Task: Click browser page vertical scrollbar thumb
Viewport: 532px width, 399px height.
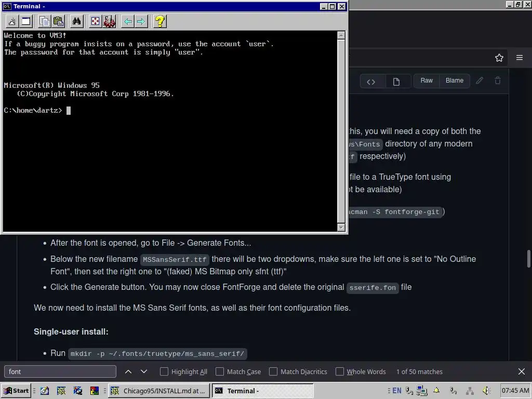Action: tap(528, 259)
